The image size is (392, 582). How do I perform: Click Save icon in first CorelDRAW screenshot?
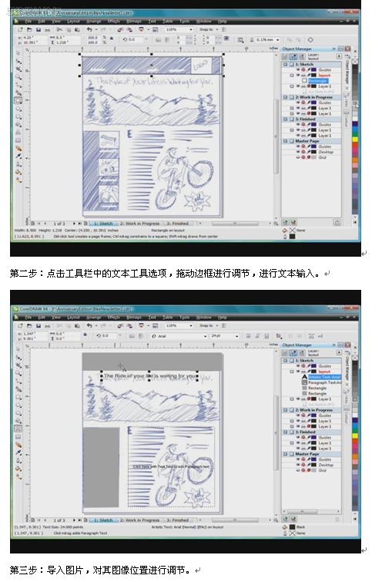39,29
